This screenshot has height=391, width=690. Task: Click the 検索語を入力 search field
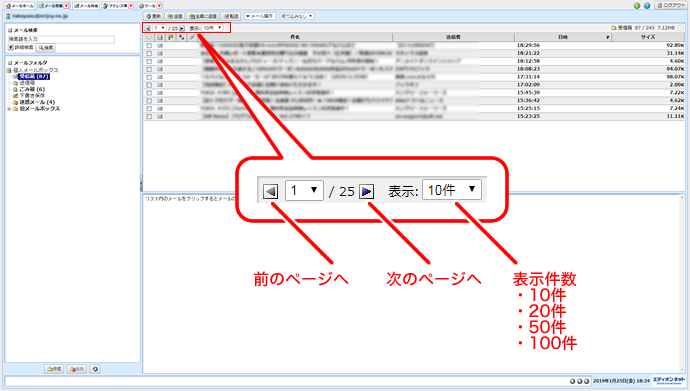pos(61,39)
